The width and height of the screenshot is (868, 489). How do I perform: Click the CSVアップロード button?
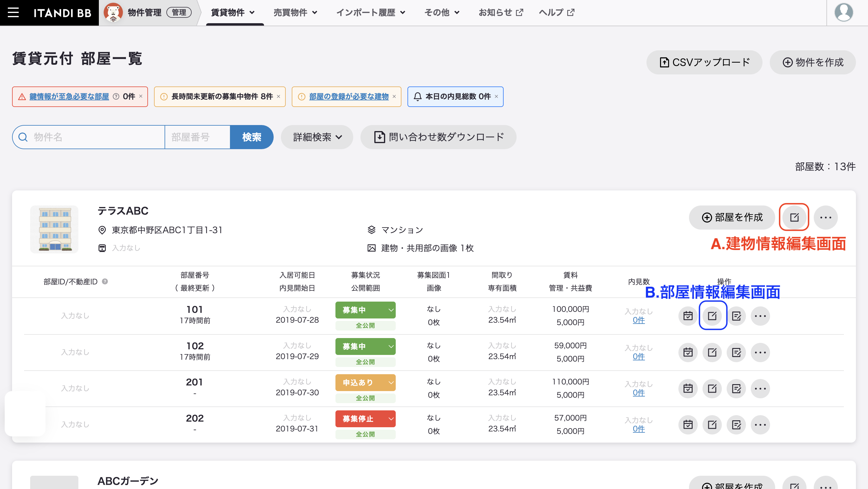point(704,62)
